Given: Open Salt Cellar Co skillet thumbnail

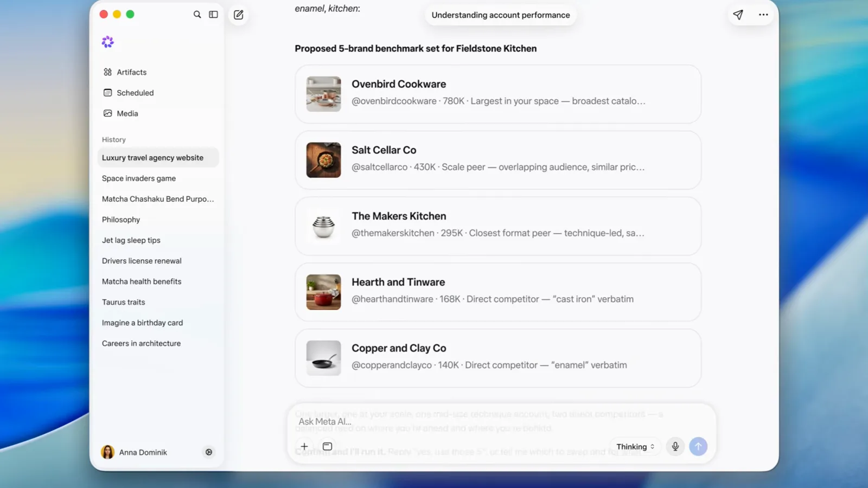Looking at the screenshot, I should 324,160.
